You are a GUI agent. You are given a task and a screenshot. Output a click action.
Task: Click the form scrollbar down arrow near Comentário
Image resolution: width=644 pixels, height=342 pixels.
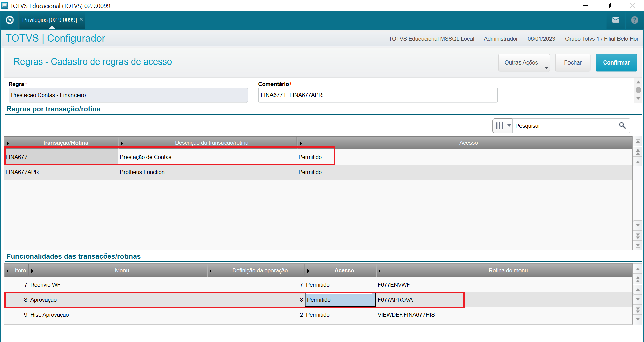pyautogui.click(x=638, y=98)
